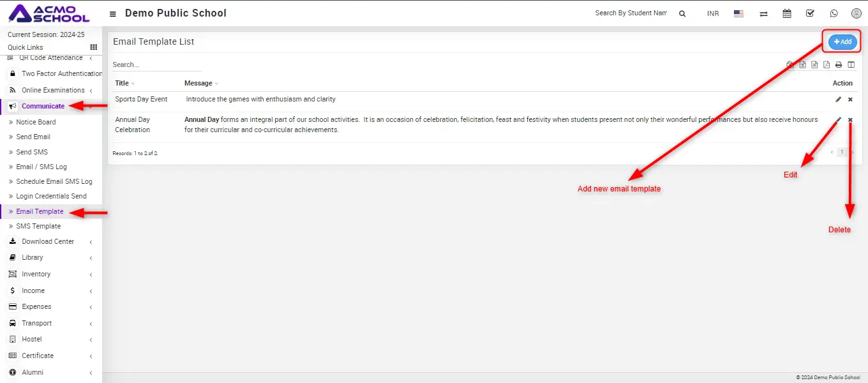
Task: Open the calendar icon in top bar
Action: pyautogui.click(x=787, y=13)
